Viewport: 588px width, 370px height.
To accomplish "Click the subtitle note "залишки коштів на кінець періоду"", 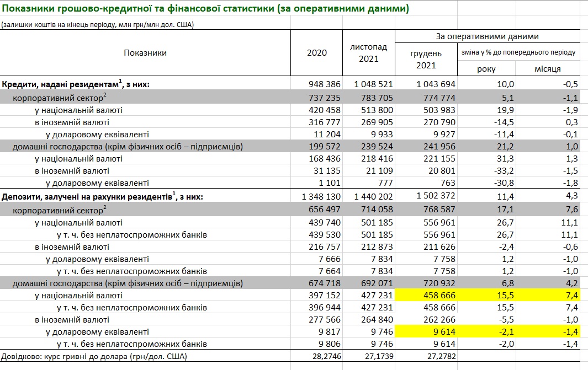I will pos(97,24).
